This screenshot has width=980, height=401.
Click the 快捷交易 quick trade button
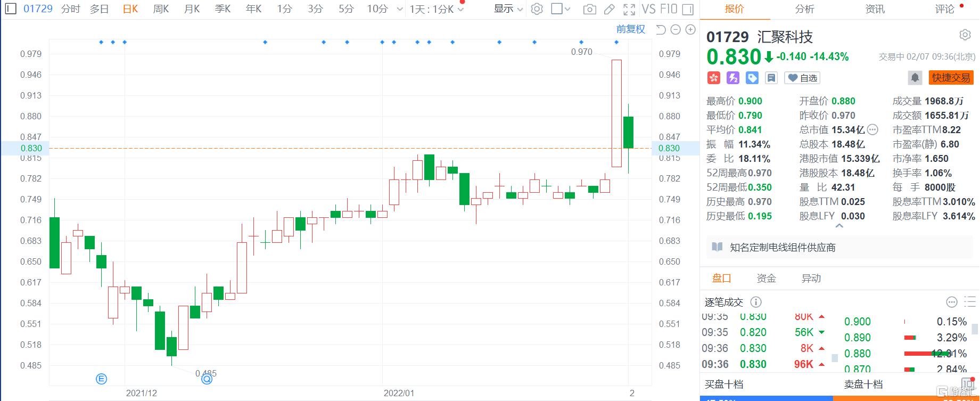pyautogui.click(x=951, y=78)
